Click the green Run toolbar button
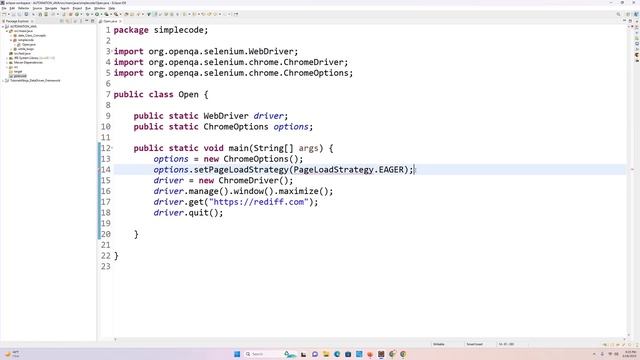Viewport: 640px width, 360px height. click(x=97, y=14)
